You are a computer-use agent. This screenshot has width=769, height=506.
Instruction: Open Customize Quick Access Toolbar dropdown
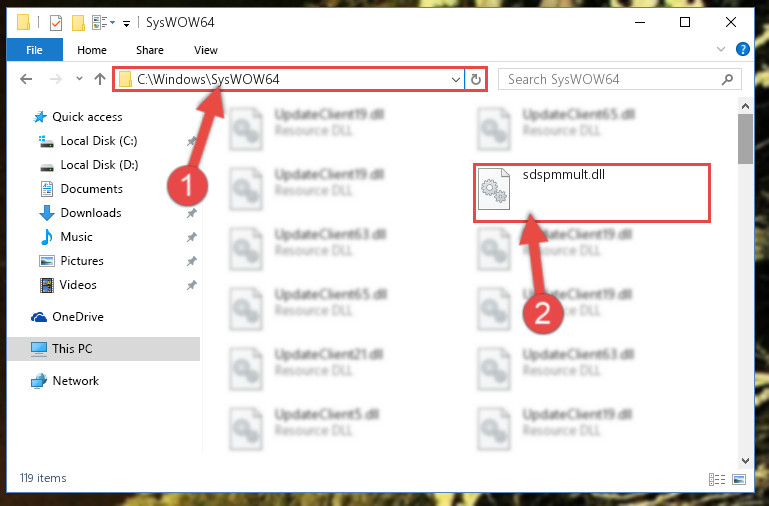[x=126, y=24]
